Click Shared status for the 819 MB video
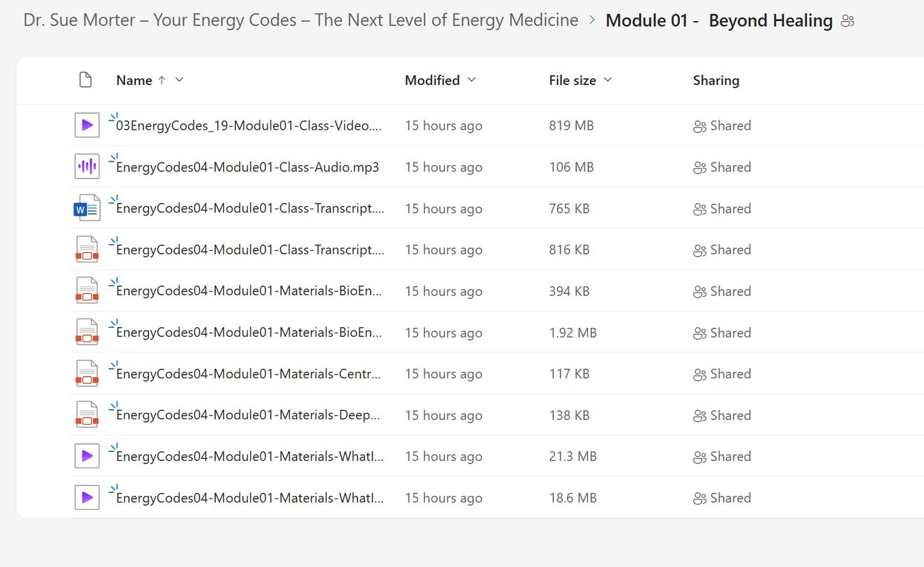Image resolution: width=924 pixels, height=567 pixels. tap(723, 126)
